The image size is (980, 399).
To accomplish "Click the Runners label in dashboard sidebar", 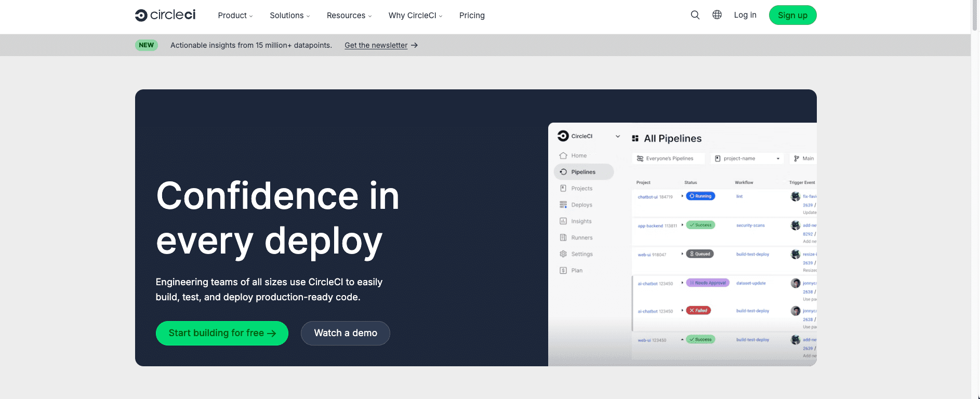I will (582, 237).
